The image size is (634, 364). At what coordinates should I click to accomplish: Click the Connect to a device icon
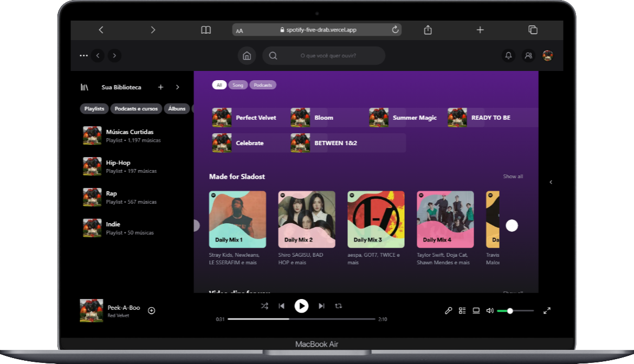476,310
